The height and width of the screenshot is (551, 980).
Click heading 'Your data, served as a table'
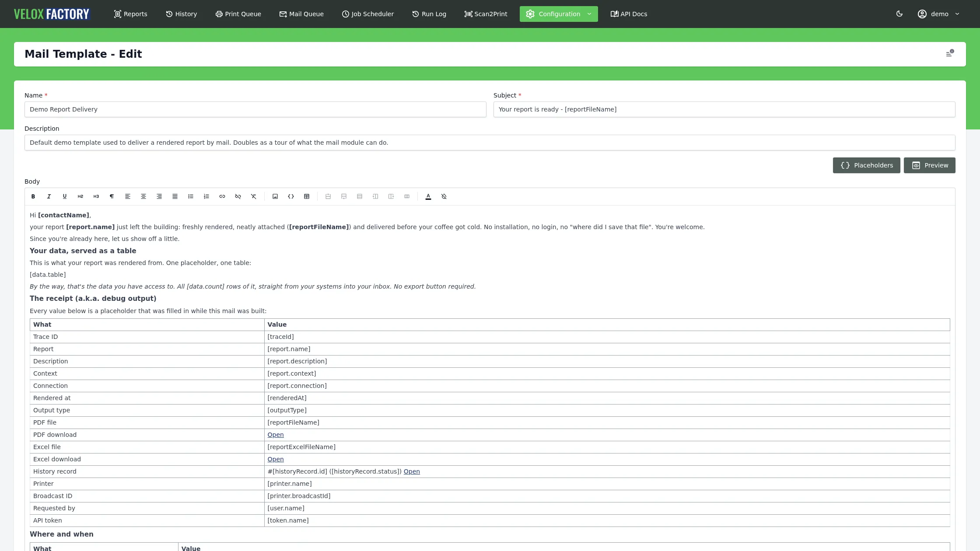click(83, 251)
